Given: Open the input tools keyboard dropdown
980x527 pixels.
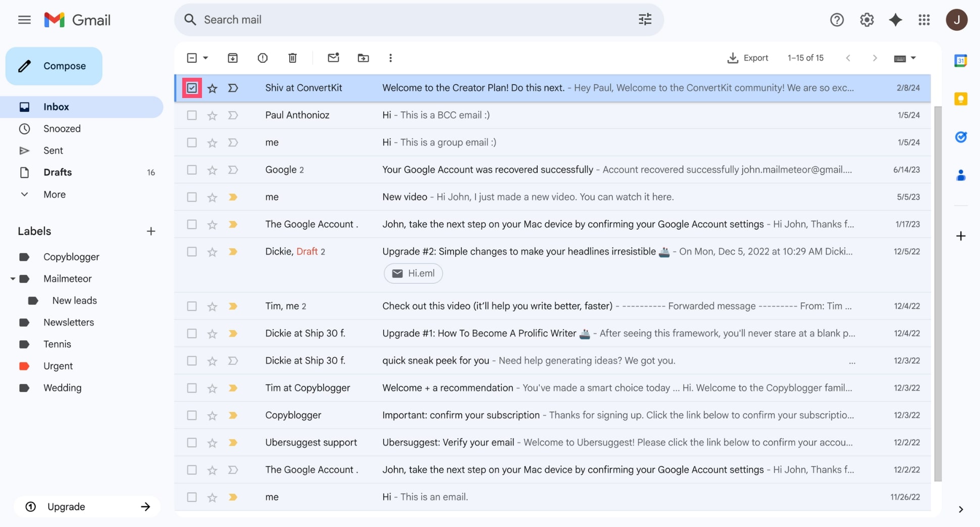Looking at the screenshot, I should (905, 58).
